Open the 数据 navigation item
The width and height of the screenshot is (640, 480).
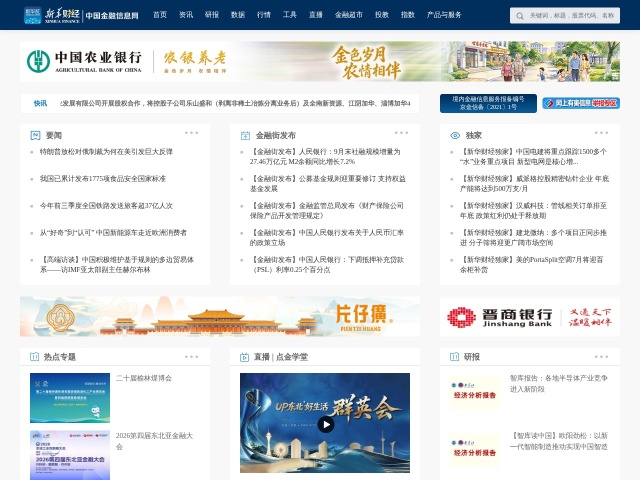238,15
